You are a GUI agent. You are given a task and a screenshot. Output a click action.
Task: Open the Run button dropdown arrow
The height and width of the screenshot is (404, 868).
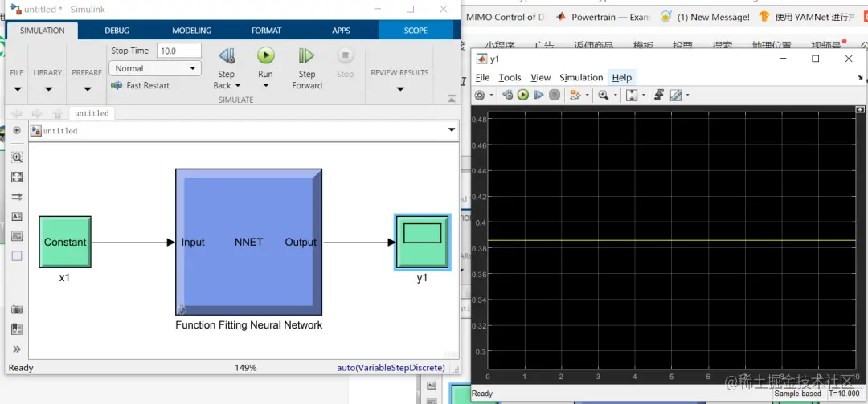[x=266, y=86]
